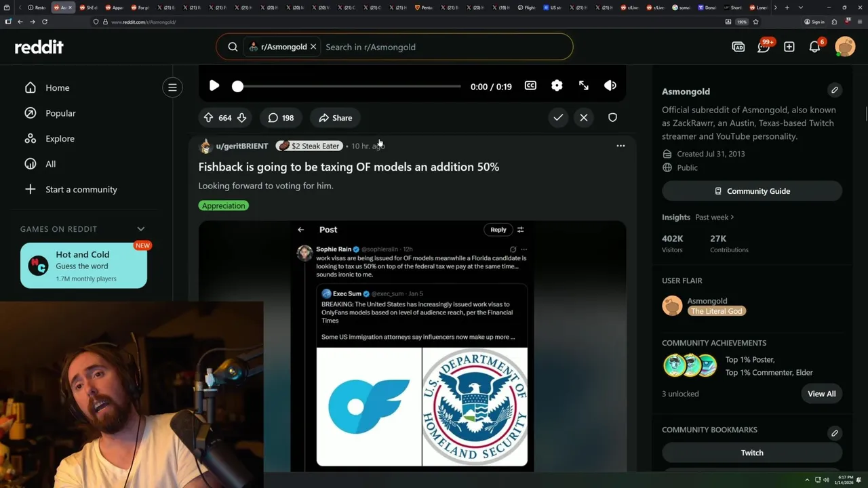The height and width of the screenshot is (488, 868).
Task: Remove the r/Asmongold search filter
Action: [313, 47]
